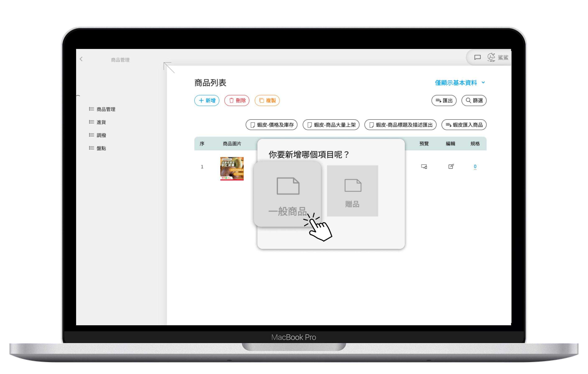Click the product thumbnail image in row 1
The image size is (588, 374).
pos(232,169)
